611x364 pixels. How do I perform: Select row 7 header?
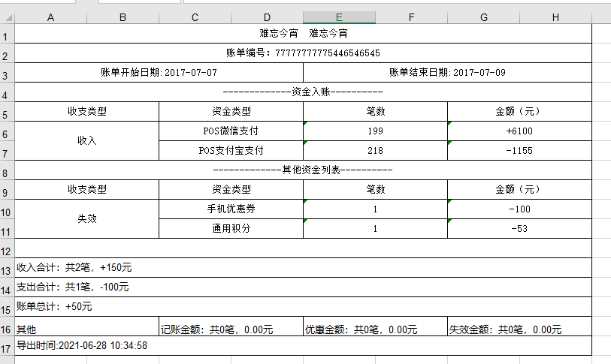(x=7, y=150)
